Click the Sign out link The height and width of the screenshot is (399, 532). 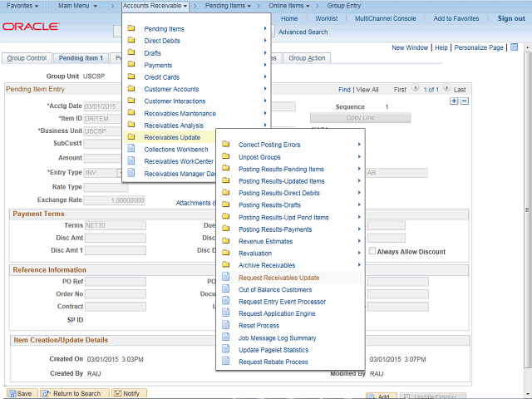(x=511, y=18)
